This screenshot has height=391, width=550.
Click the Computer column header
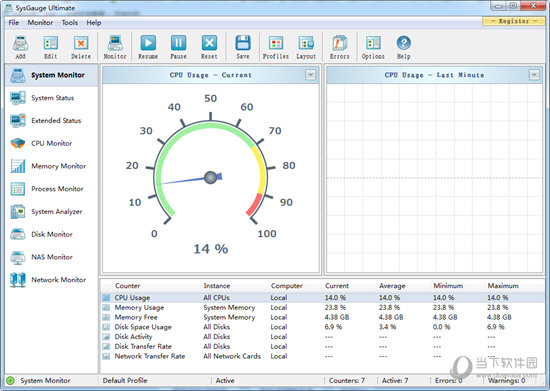pyautogui.click(x=287, y=286)
